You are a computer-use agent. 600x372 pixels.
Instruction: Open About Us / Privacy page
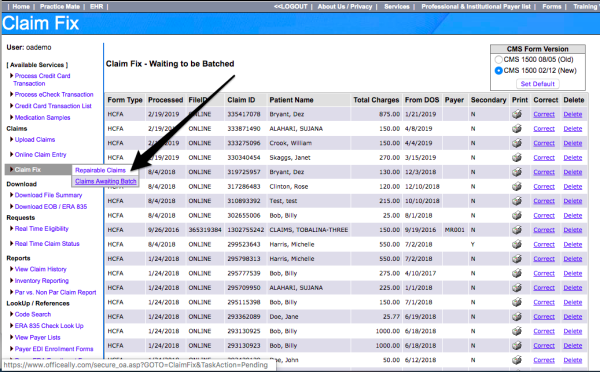point(345,7)
